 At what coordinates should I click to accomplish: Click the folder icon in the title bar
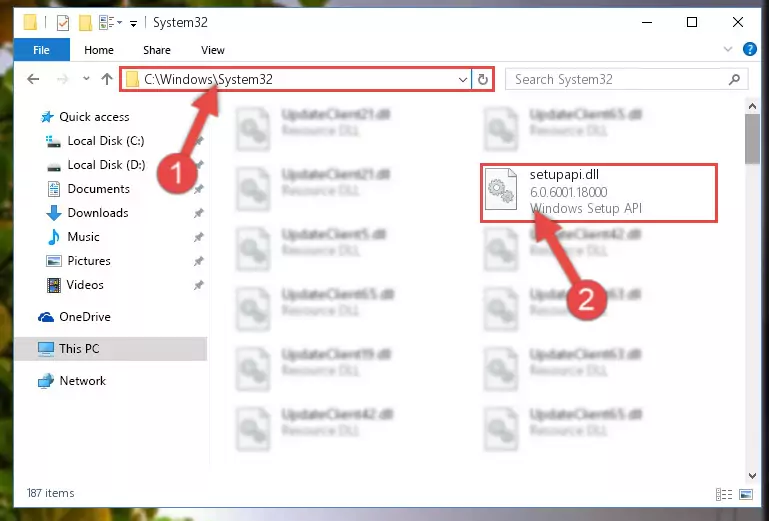[30, 23]
